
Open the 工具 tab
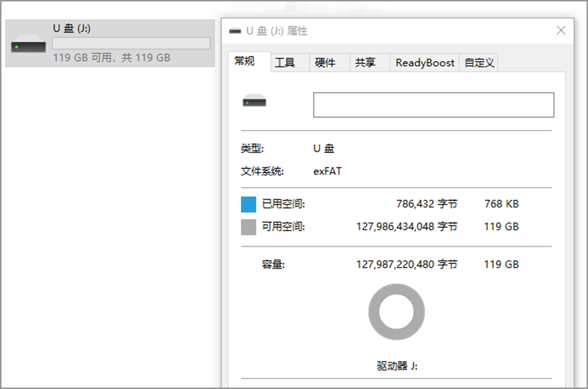pos(290,63)
